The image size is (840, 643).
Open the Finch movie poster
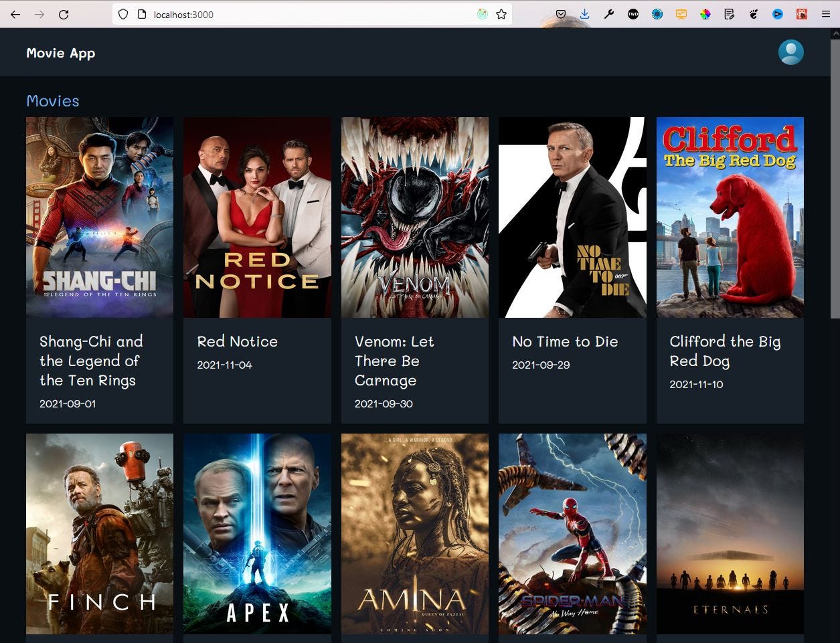pos(100,534)
